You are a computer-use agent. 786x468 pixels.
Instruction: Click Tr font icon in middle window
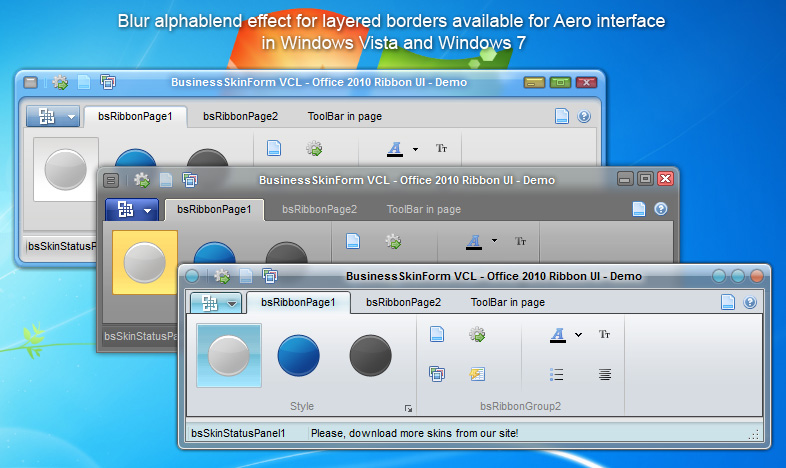(520, 241)
